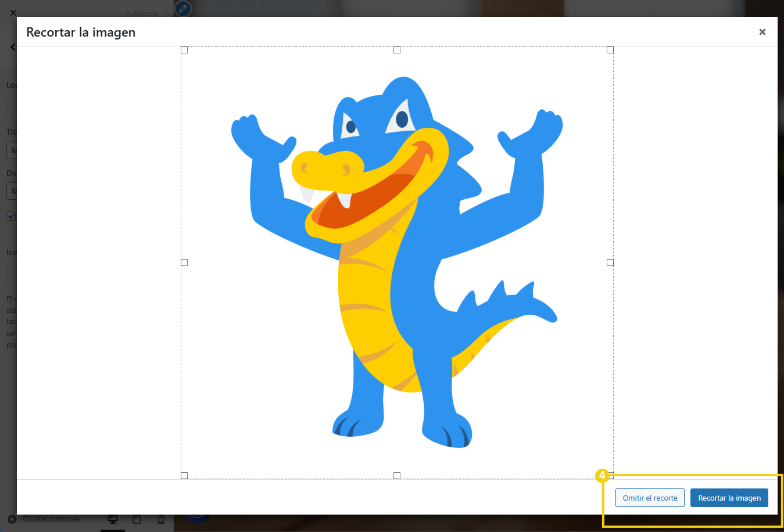
Task: Click the back chevron in the customizer sidebar
Action: (x=12, y=47)
